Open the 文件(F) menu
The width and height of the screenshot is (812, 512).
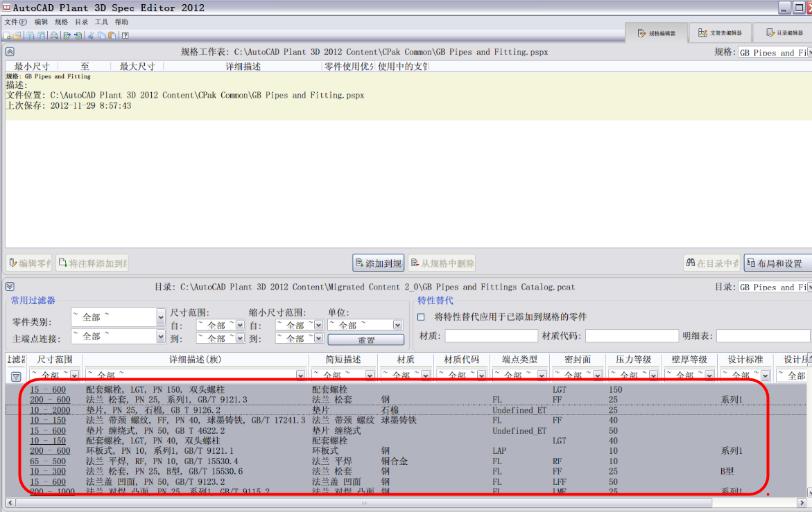[15, 21]
